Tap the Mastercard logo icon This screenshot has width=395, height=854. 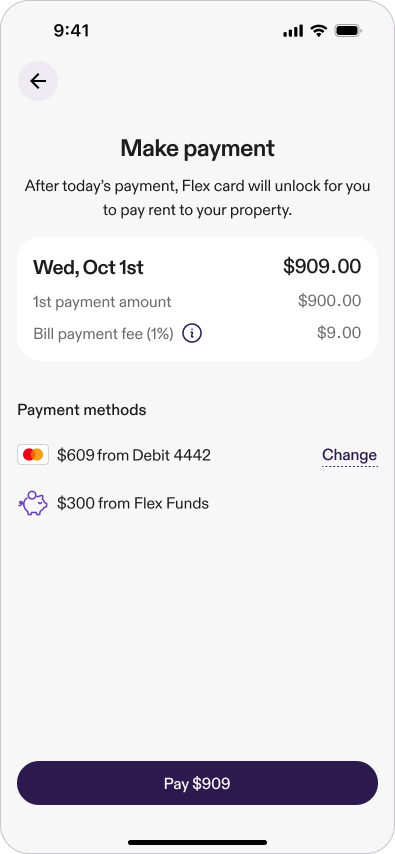click(33, 455)
